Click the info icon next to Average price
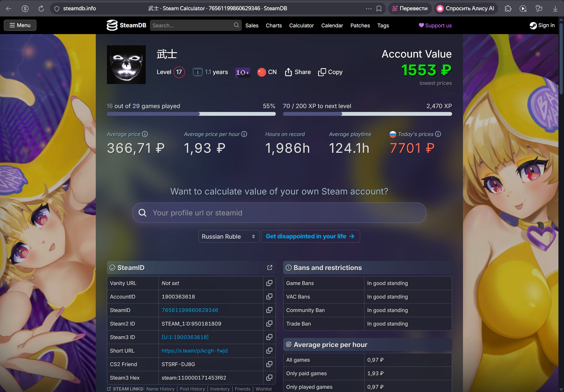 145,134
